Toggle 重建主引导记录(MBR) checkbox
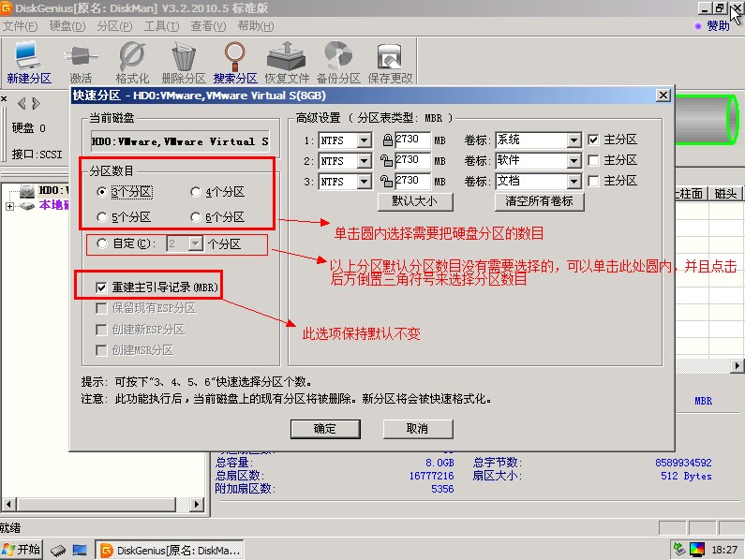Screen dimensions: 745x560 [100, 287]
